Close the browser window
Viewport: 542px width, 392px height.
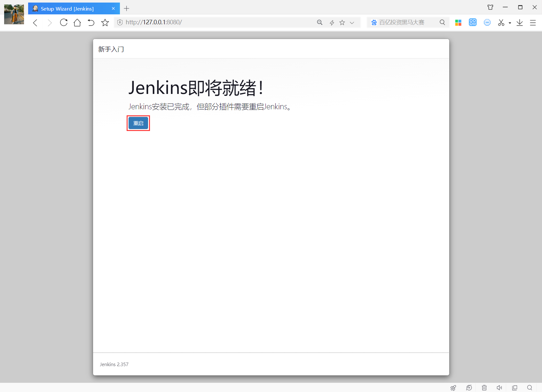tap(534, 7)
